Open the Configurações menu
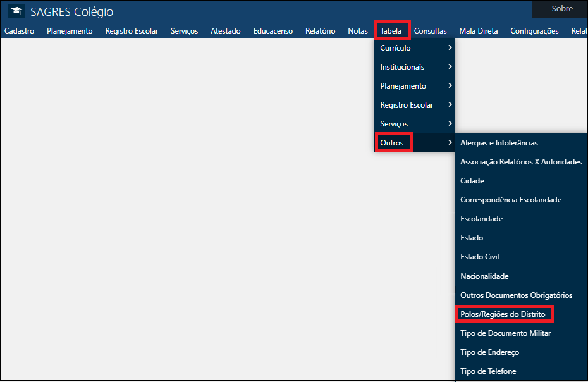Image resolution: width=588 pixels, height=382 pixels. coord(533,30)
